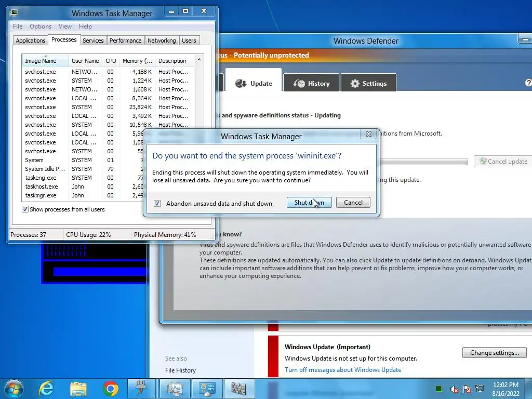Sort processes by Image Name column
The height and width of the screenshot is (399, 532).
point(46,61)
